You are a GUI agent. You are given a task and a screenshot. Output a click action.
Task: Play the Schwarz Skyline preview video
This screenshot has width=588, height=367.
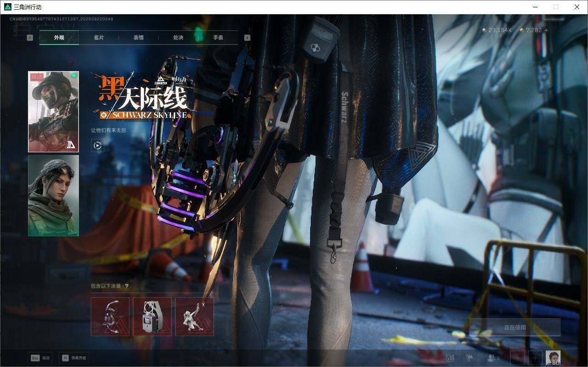[97, 145]
